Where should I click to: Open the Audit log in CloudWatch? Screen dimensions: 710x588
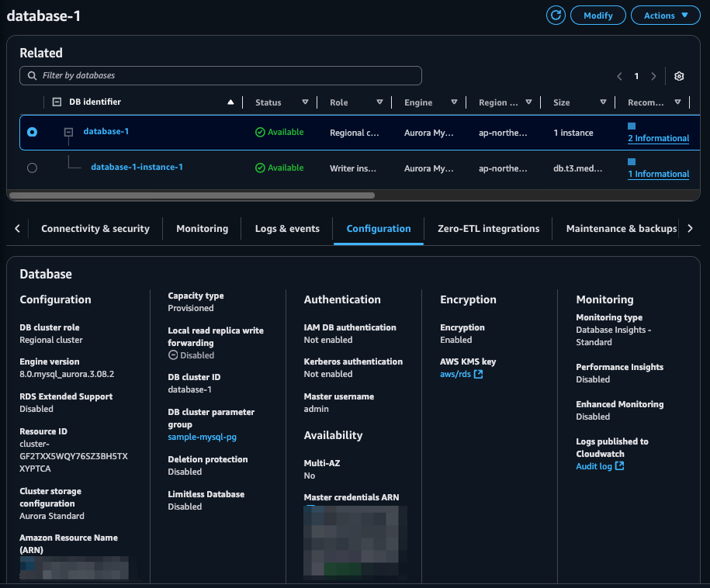point(594,466)
